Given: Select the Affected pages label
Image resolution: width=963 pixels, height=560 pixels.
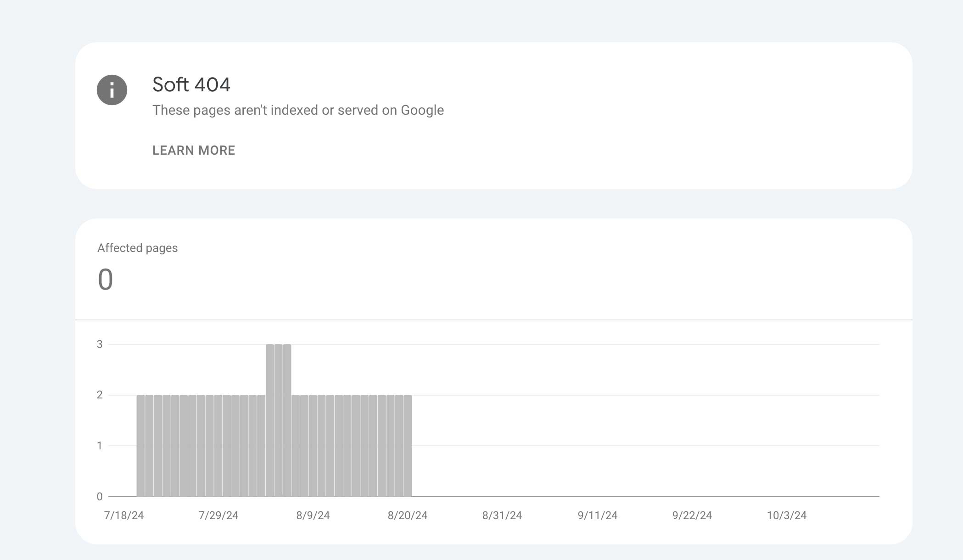Looking at the screenshot, I should point(138,248).
